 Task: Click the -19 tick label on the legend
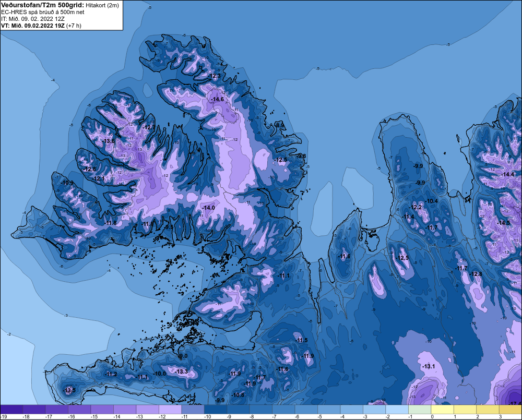pos(4,417)
